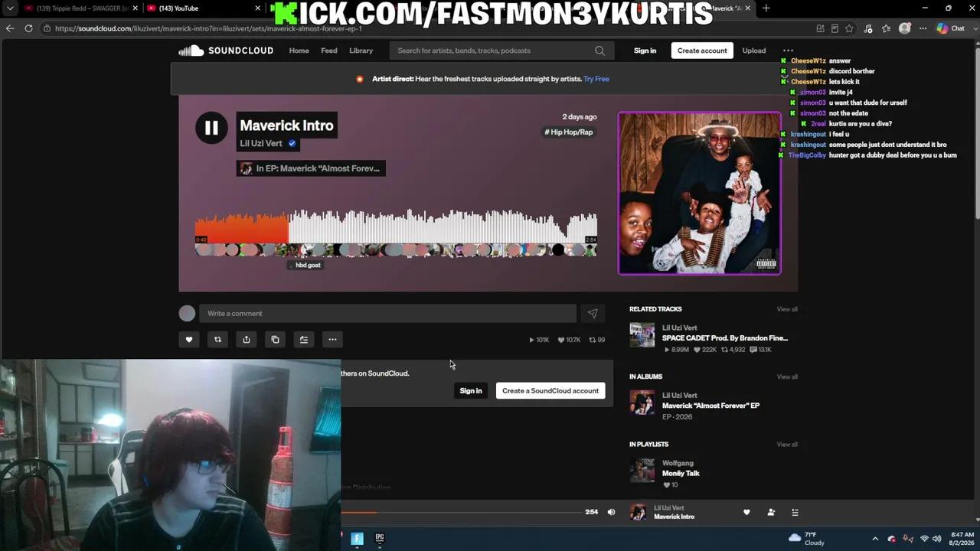This screenshot has height=551, width=980.
Task: Open the taskbar volume tray icon
Action: (937, 539)
